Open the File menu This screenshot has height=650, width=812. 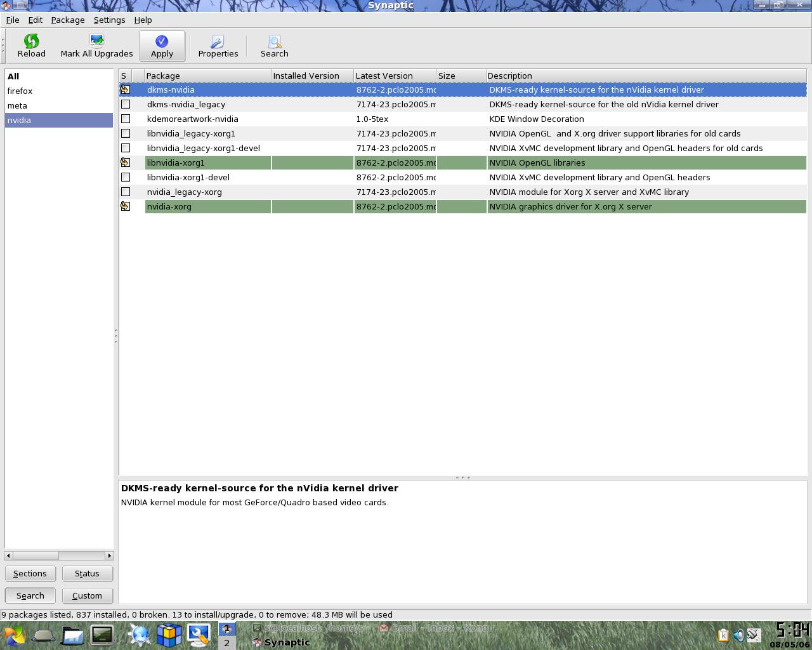13,20
